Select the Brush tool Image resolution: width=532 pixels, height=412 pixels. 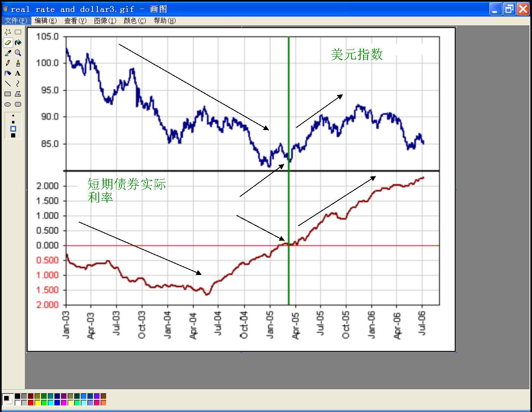(18, 63)
